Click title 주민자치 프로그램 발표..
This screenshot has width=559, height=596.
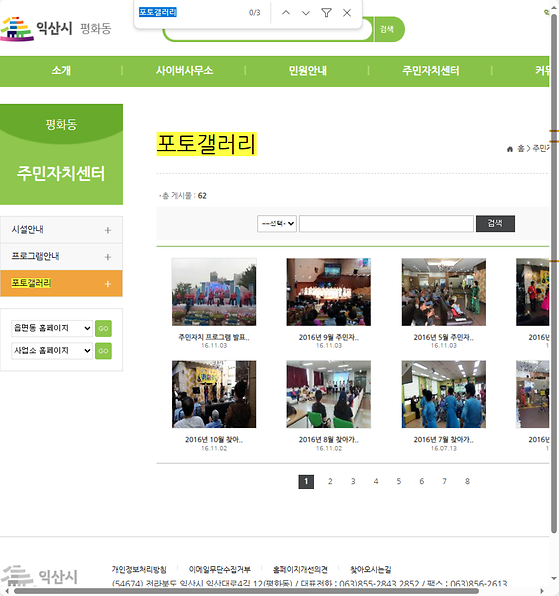214,337
